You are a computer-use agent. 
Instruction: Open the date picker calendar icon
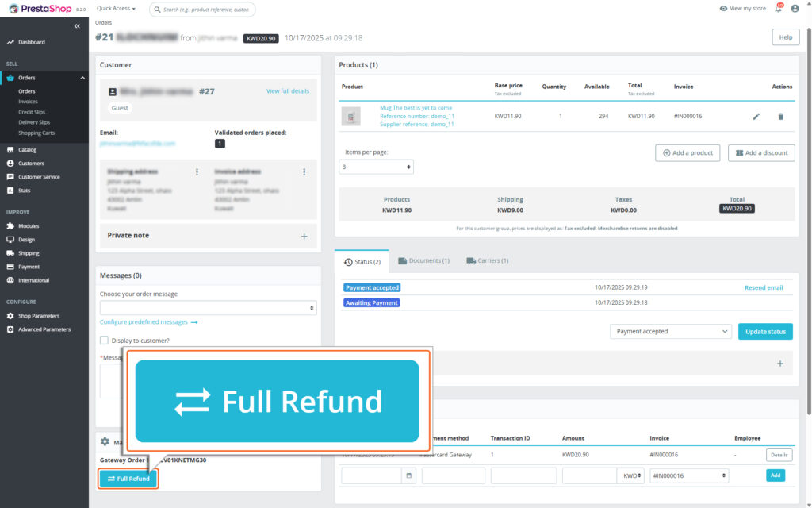408,475
